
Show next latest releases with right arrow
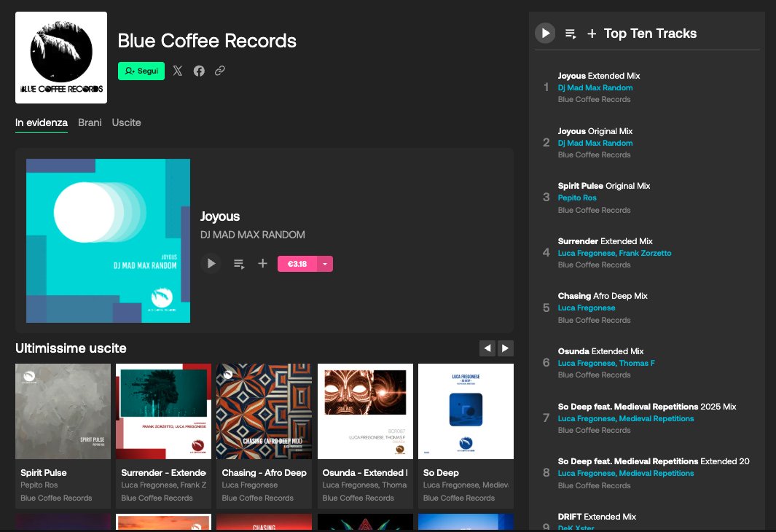point(505,348)
